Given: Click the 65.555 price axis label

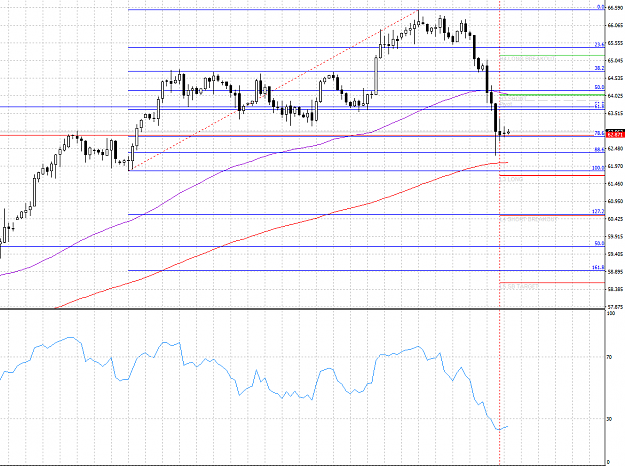Looking at the screenshot, I should 615,43.
